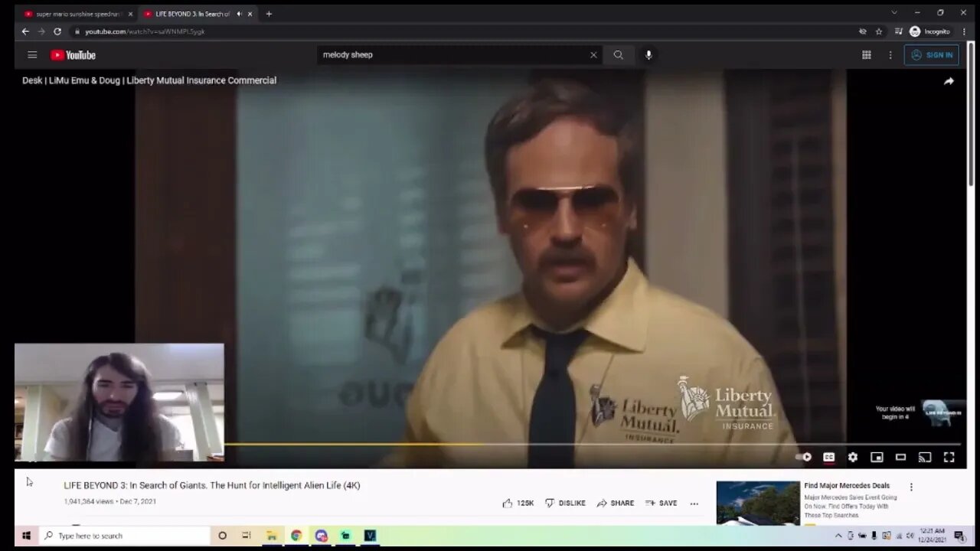
Task: Open the YouTube guide hamburger menu
Action: [32, 55]
